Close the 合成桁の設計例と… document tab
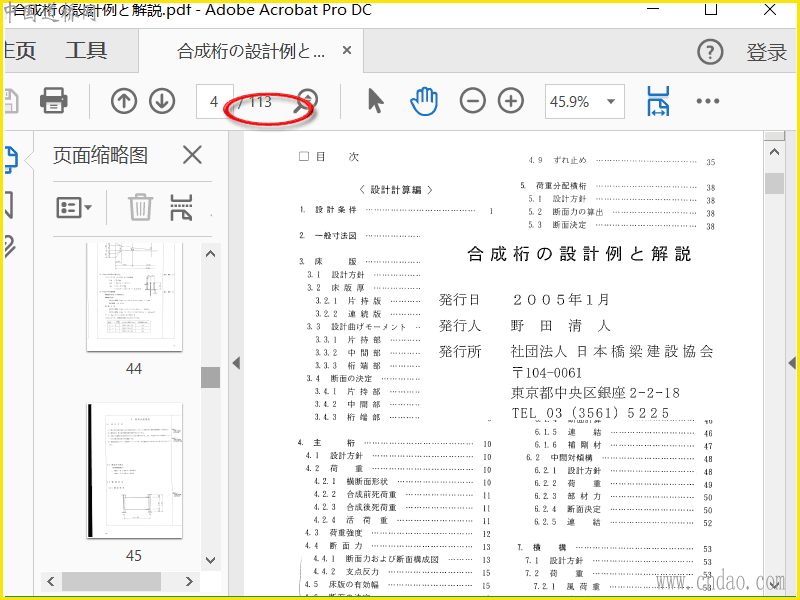 pyautogui.click(x=347, y=51)
